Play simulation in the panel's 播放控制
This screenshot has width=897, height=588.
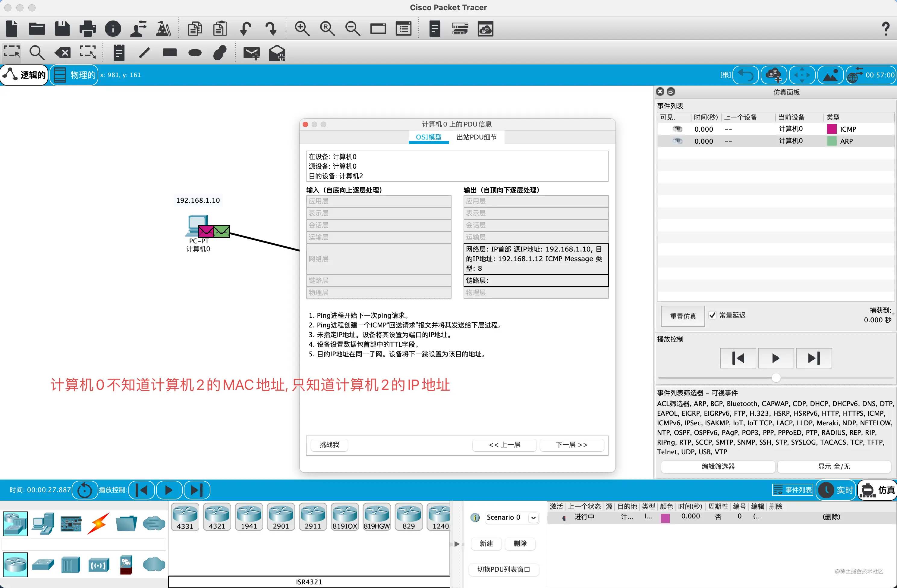776,358
